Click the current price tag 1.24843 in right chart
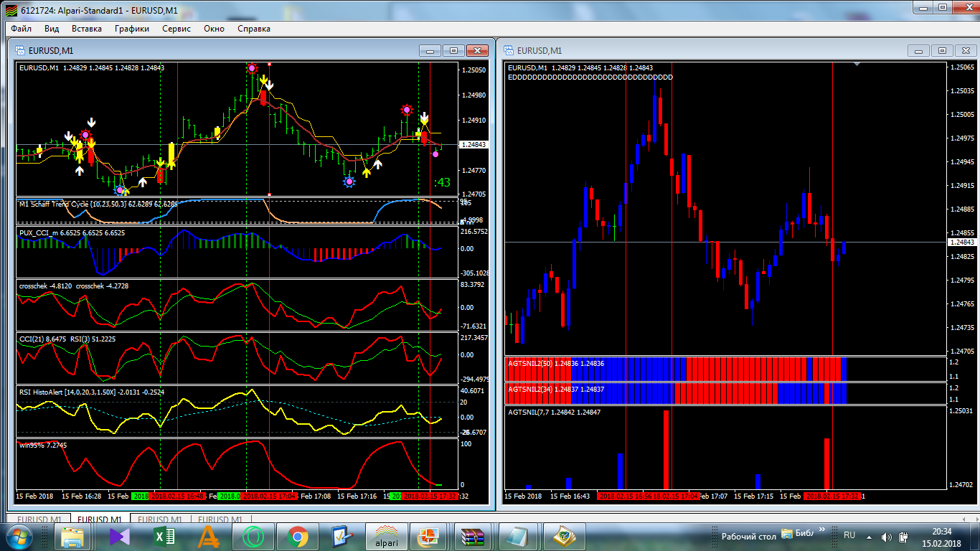 961,242
